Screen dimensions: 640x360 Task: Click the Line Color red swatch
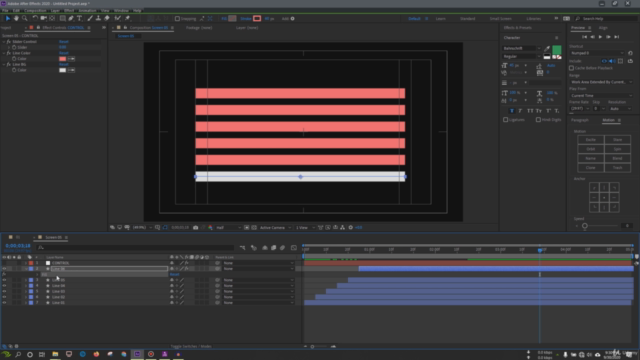point(62,59)
